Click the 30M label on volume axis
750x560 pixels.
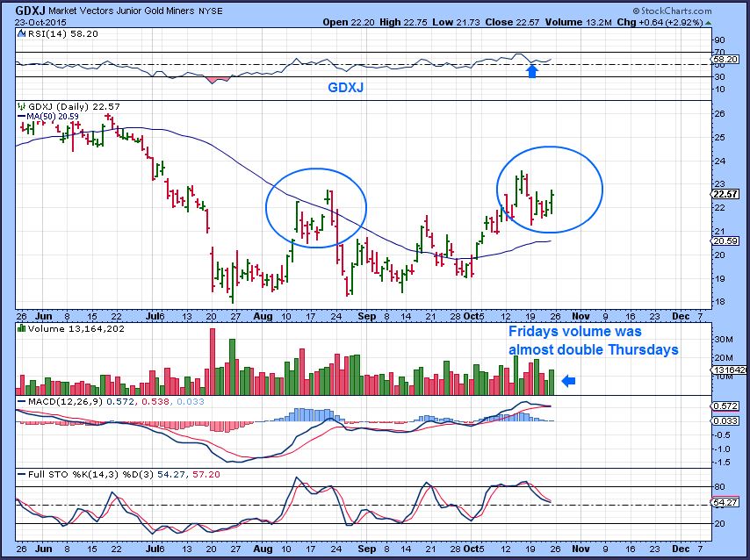pos(724,340)
